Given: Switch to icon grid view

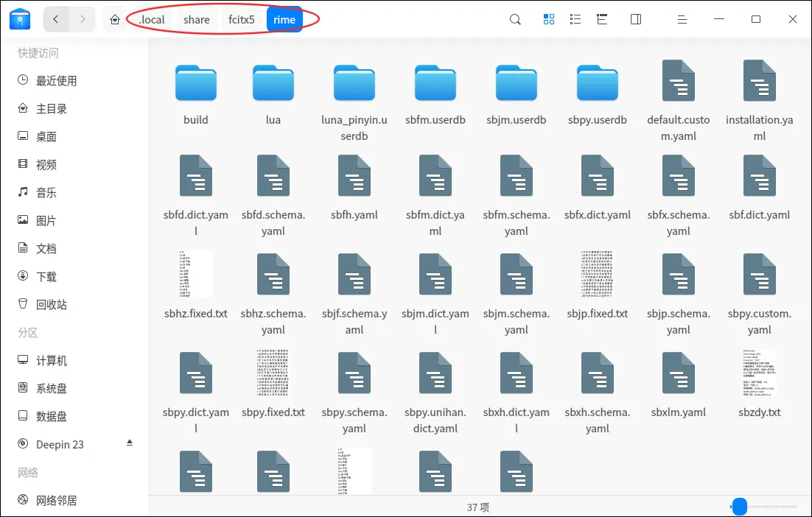Looking at the screenshot, I should pyautogui.click(x=549, y=20).
